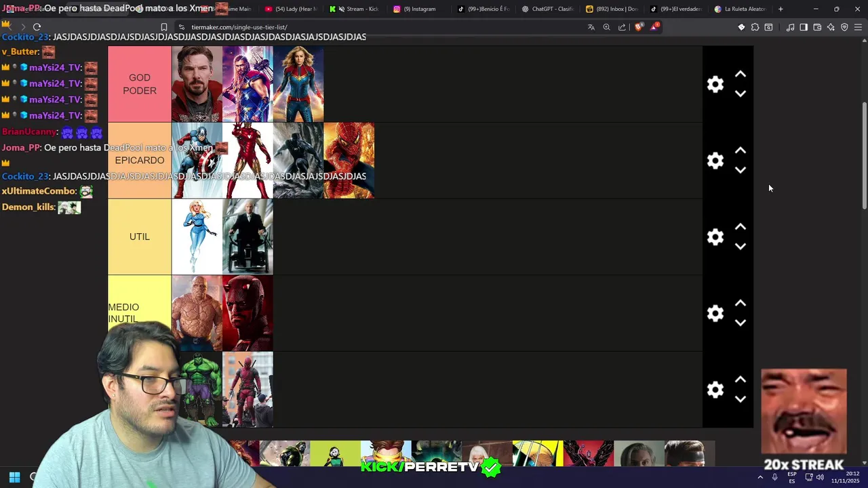
Task: Click the Deadpool image in bottom tier
Action: pos(248,390)
